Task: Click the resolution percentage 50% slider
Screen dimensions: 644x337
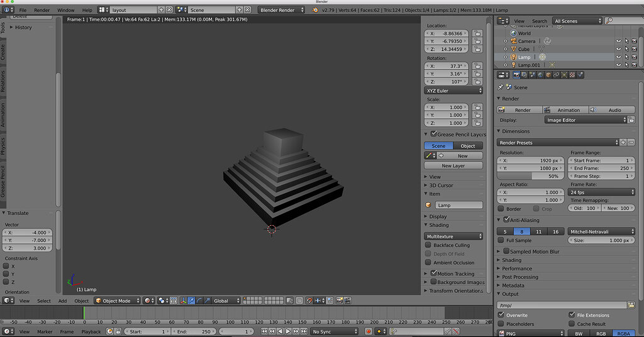Action: pos(530,177)
